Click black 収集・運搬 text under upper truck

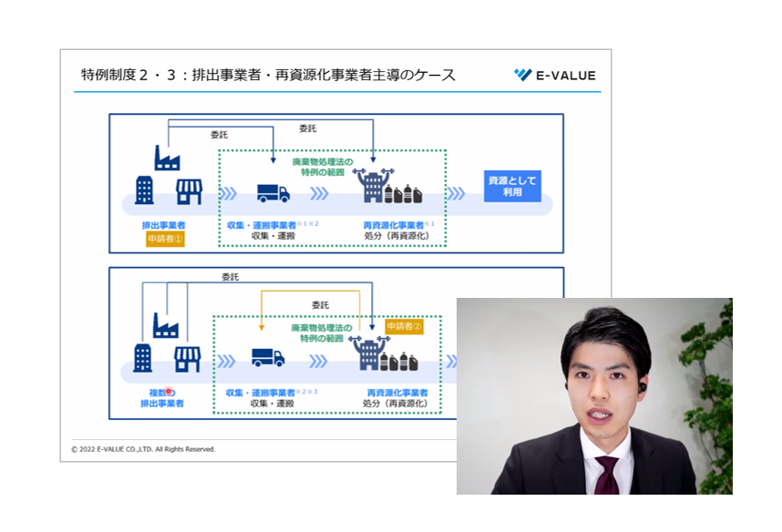[x=273, y=236]
